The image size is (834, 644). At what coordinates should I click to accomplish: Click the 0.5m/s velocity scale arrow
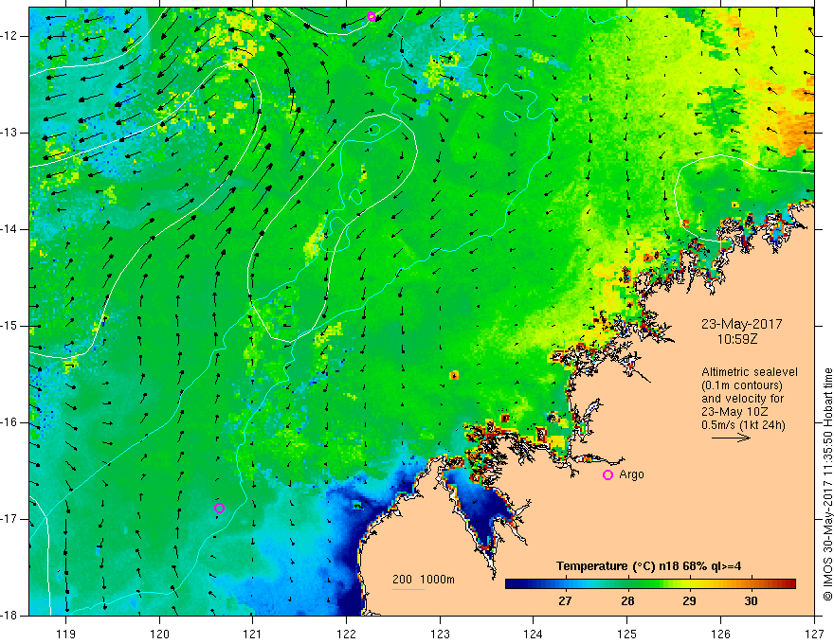click(x=731, y=438)
